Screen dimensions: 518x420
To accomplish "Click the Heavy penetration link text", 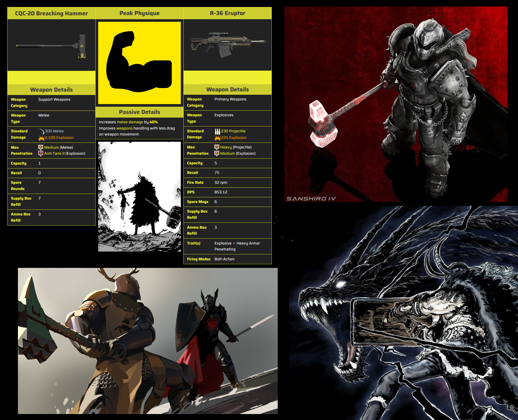I will click(226, 147).
